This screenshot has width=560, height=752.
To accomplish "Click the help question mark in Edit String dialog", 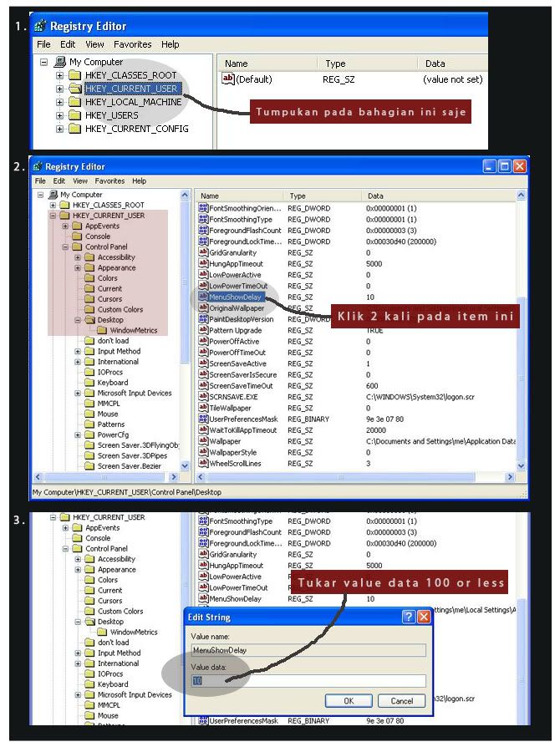I will 409,617.
